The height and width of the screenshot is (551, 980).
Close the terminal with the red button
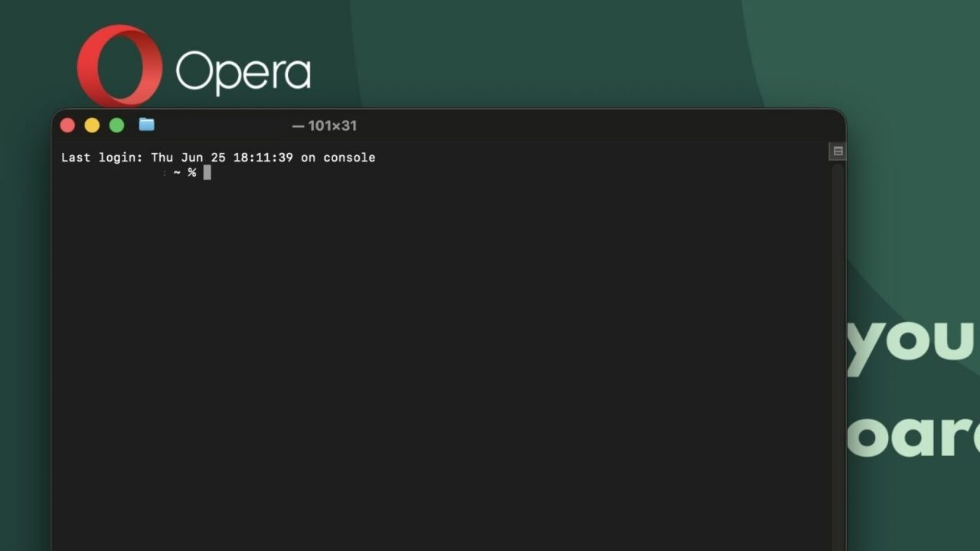point(67,126)
